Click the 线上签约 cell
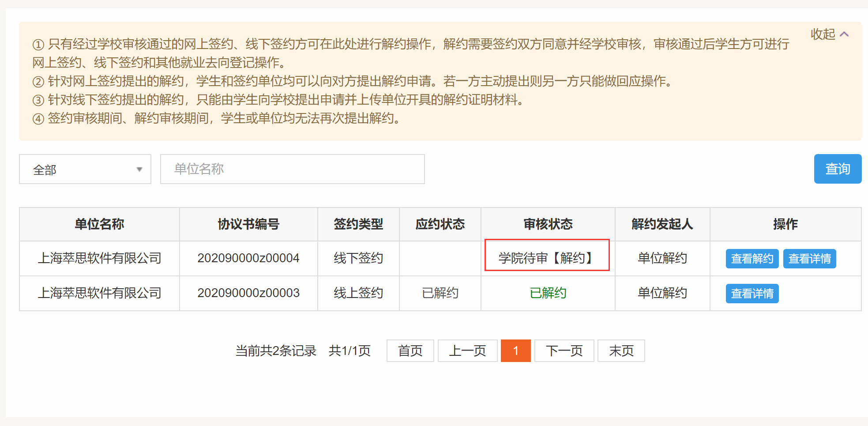 click(358, 293)
